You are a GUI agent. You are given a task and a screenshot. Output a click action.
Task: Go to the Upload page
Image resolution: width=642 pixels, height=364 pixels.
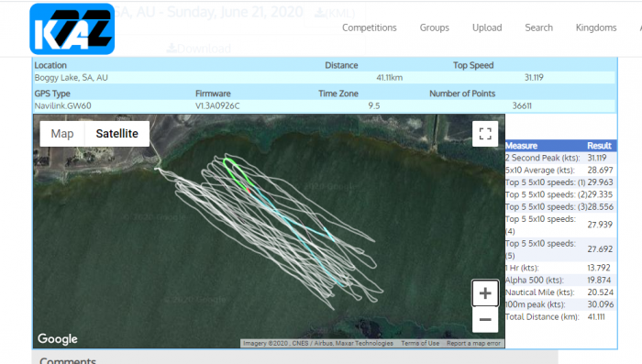pos(487,28)
